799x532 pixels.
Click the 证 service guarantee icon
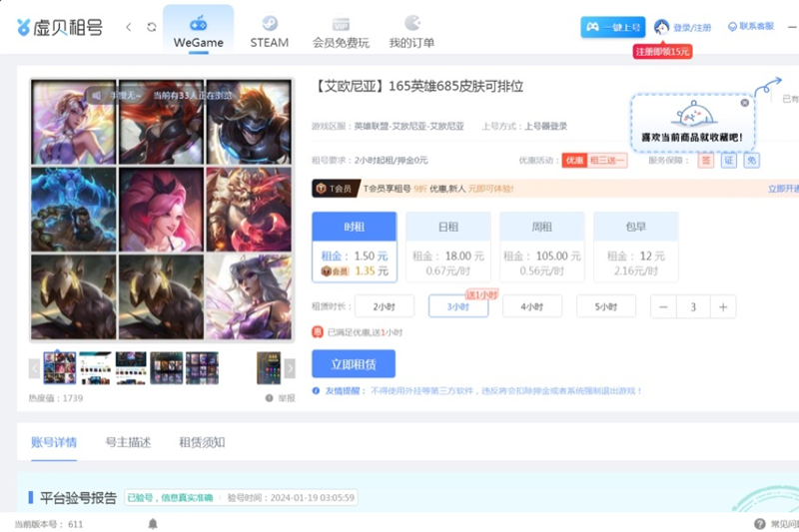coord(729,161)
